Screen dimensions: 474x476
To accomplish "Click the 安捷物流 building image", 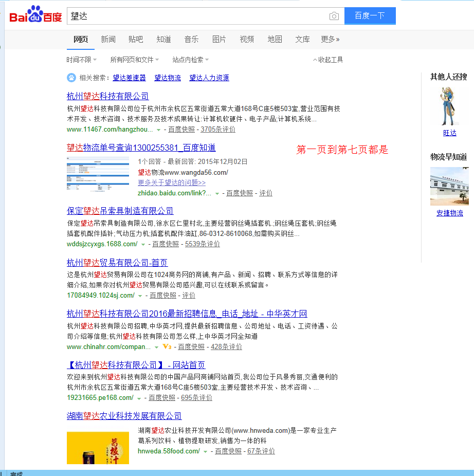I will 450,187.
